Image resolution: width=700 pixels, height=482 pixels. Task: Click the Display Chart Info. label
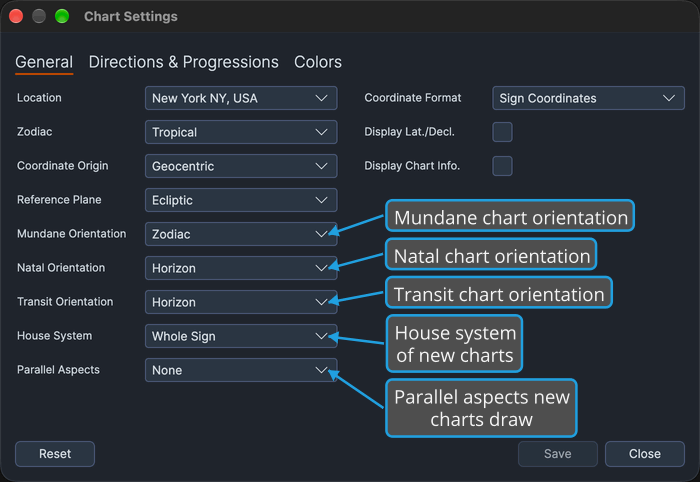point(412,166)
